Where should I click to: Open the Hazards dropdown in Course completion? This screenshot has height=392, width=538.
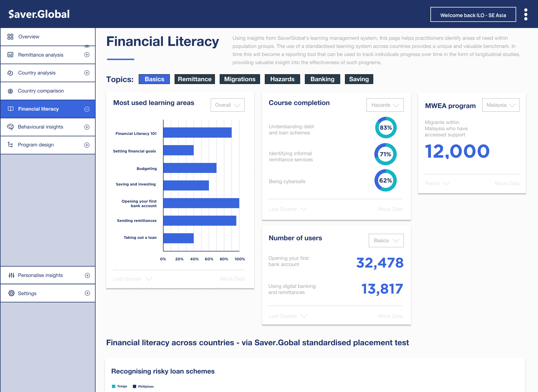pos(385,105)
